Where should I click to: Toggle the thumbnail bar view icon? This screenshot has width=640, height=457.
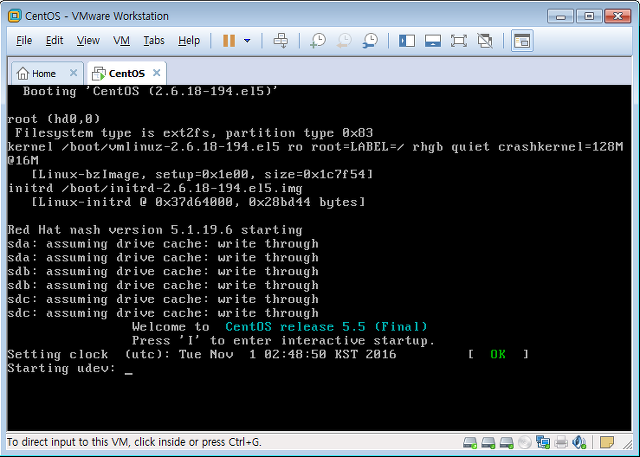(433, 41)
